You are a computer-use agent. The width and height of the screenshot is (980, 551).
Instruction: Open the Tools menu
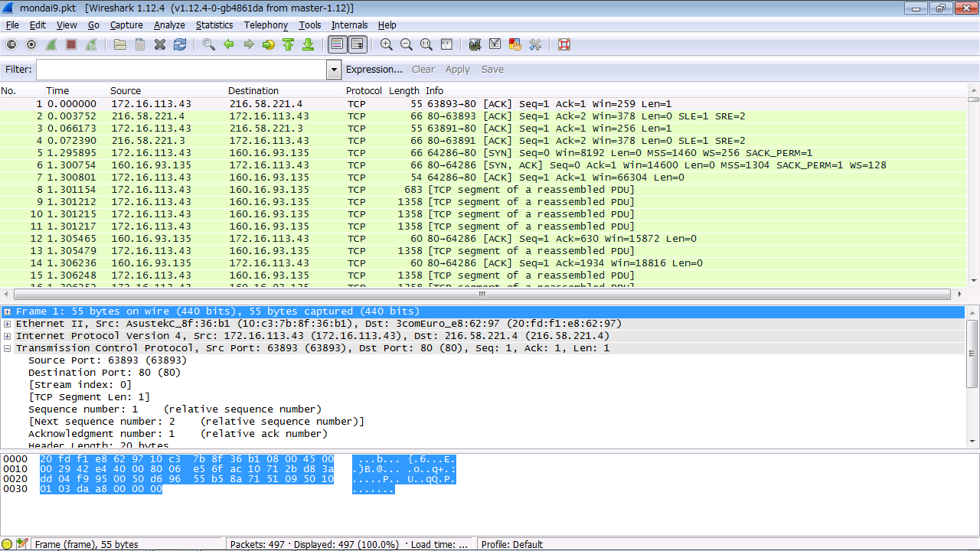click(x=310, y=25)
